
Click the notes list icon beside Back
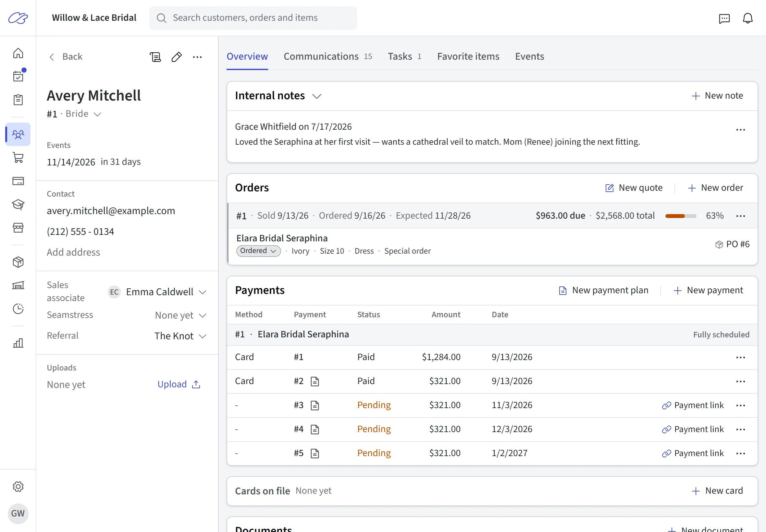155,57
